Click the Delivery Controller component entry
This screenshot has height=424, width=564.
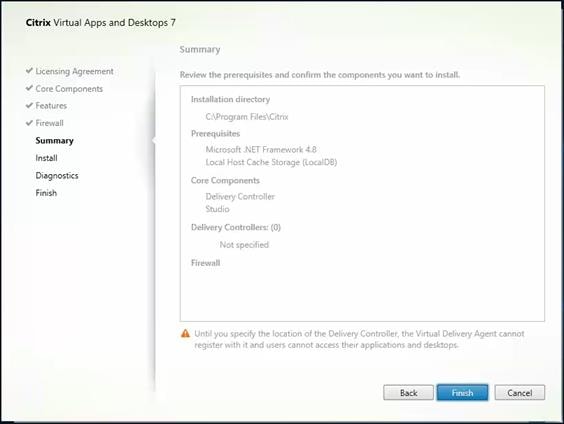pos(240,196)
